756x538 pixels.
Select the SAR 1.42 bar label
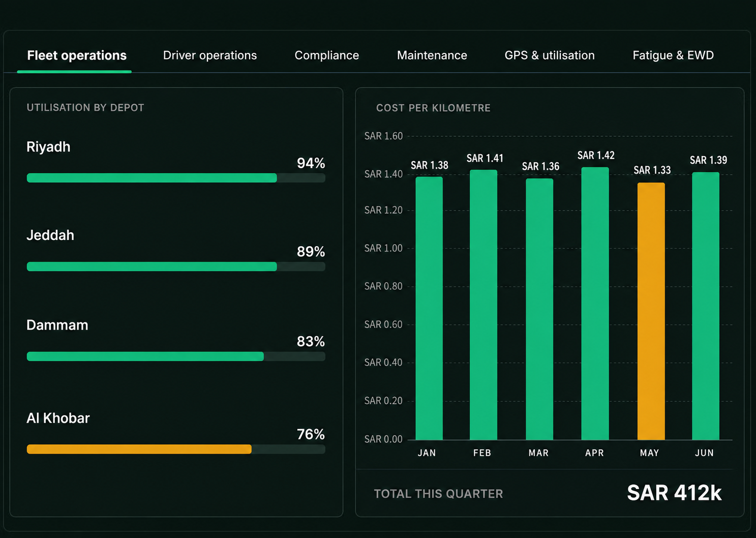(x=596, y=155)
